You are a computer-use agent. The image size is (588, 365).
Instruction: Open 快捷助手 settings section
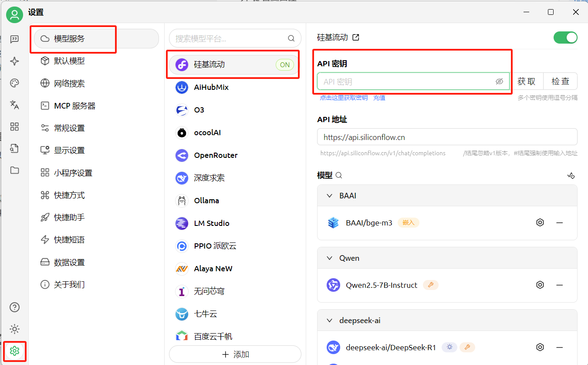[96, 217]
